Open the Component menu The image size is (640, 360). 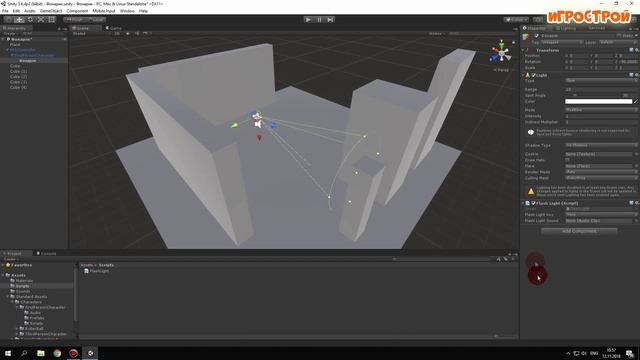pyautogui.click(x=77, y=11)
